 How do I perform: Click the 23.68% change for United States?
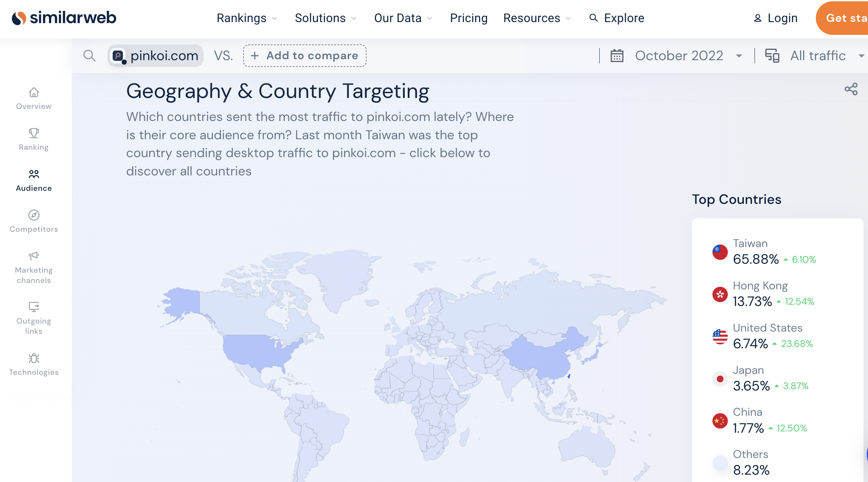click(x=797, y=344)
